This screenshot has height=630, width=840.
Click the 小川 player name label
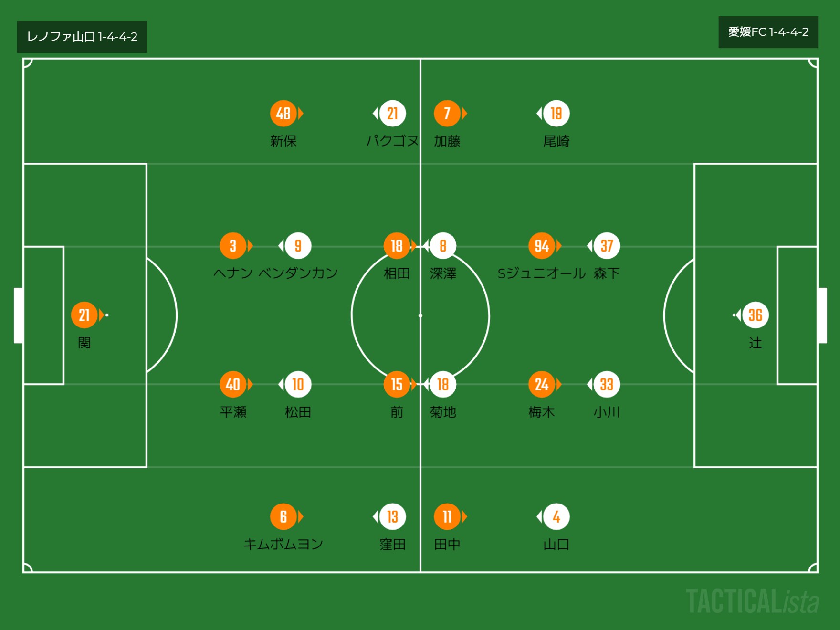[606, 412]
